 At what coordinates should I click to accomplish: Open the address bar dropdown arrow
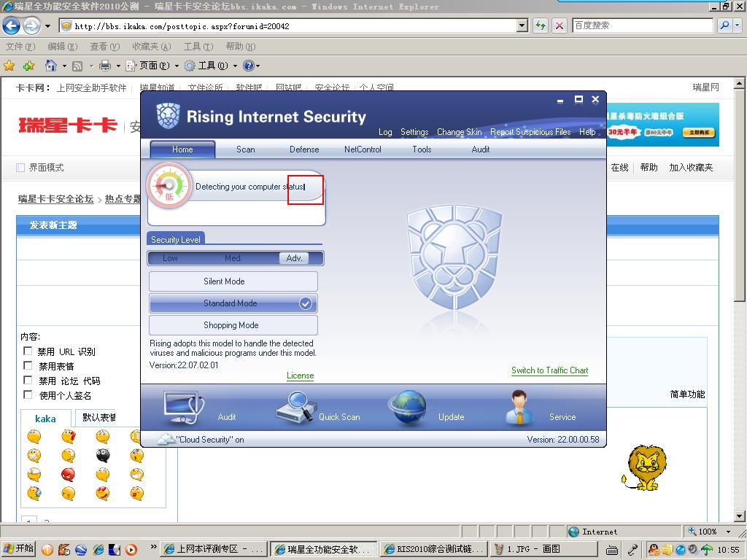[522, 26]
